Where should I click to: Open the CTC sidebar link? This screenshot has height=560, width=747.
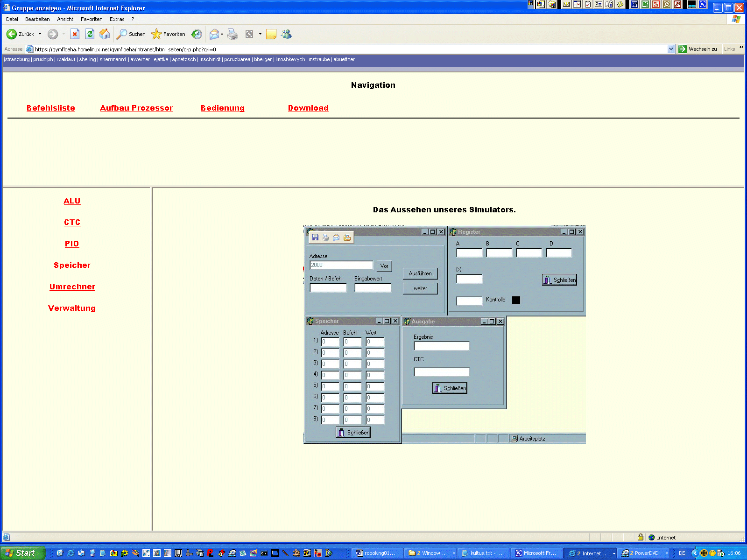click(72, 222)
